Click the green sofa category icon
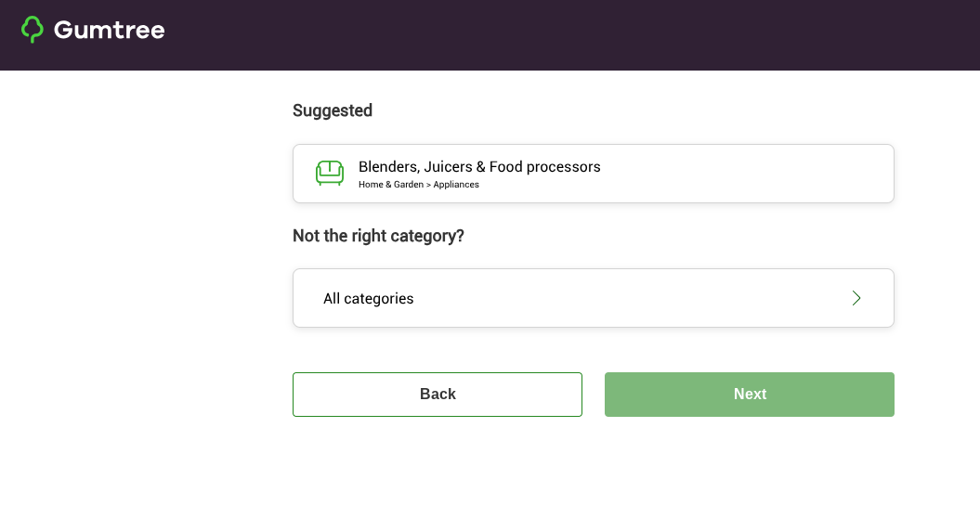 [x=330, y=173]
